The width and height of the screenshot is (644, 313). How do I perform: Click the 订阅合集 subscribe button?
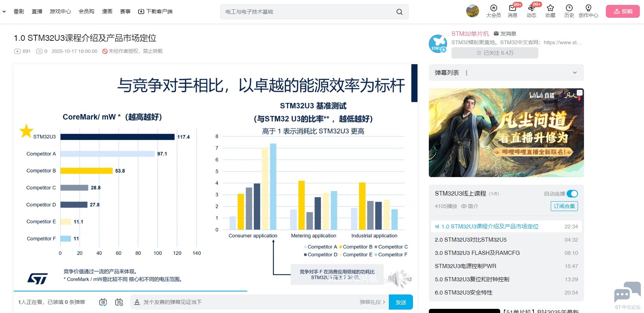click(x=564, y=206)
